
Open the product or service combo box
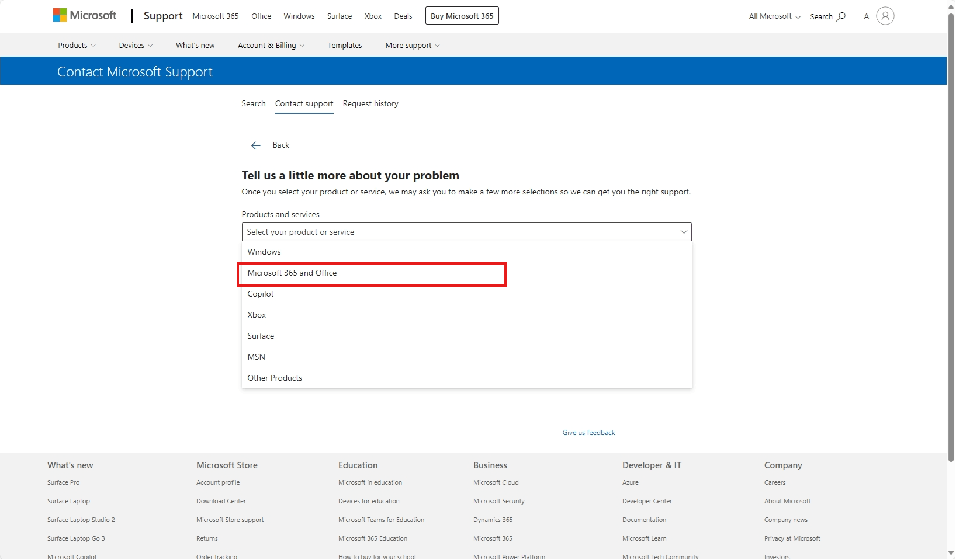click(466, 232)
